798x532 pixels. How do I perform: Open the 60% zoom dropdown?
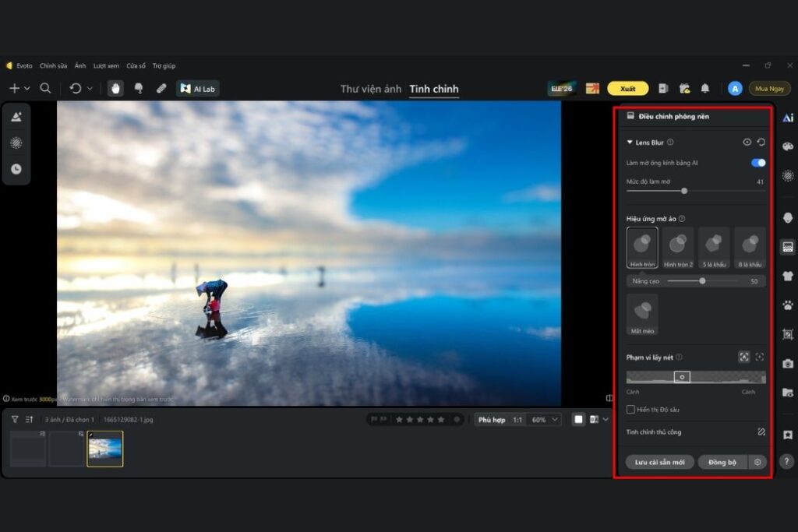click(x=545, y=420)
